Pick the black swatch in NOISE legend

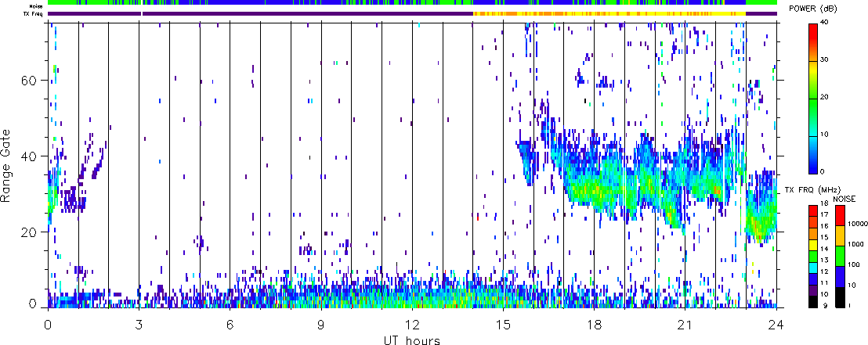point(840,297)
